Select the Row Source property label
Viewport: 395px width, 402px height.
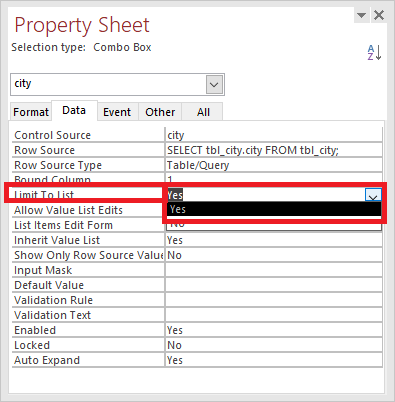44,150
